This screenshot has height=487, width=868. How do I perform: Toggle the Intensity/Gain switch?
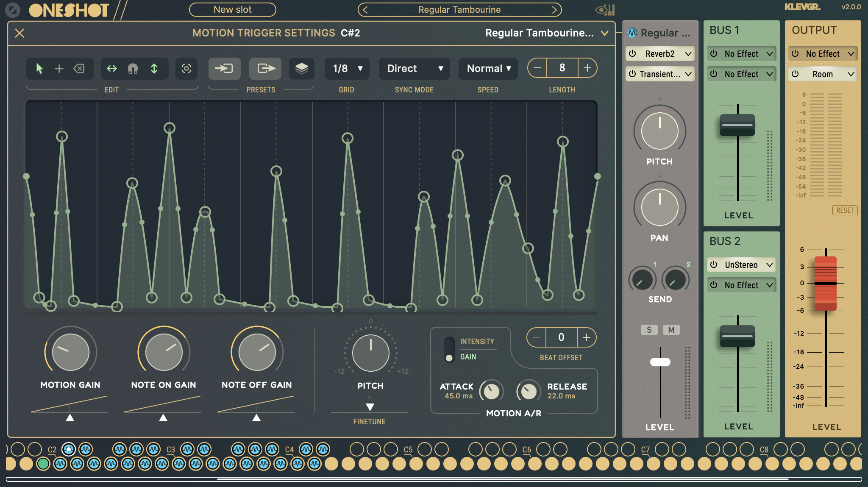[x=449, y=350]
